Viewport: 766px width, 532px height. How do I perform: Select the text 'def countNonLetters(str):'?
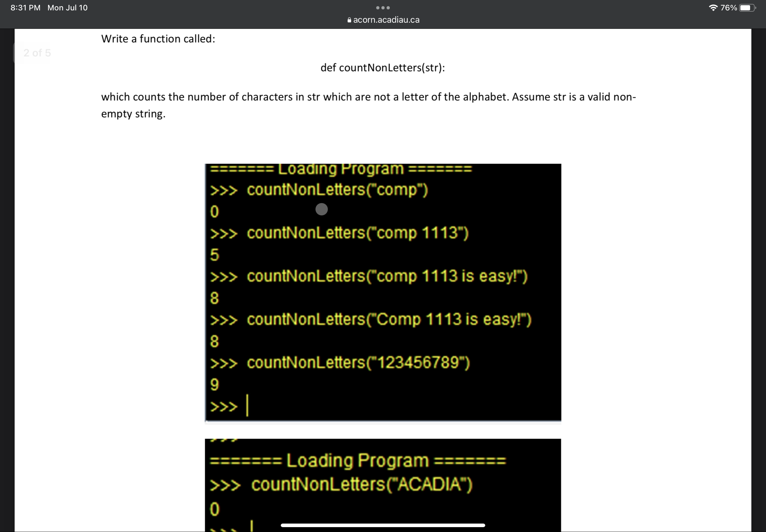[382, 68]
